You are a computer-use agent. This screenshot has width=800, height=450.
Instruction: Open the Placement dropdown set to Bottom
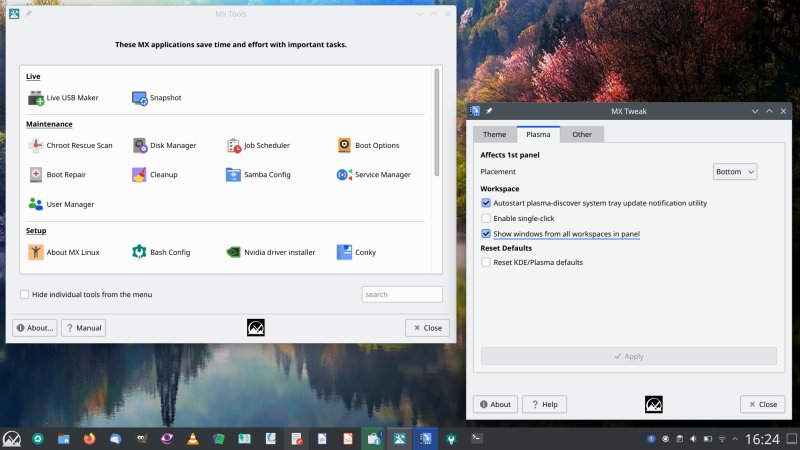735,172
